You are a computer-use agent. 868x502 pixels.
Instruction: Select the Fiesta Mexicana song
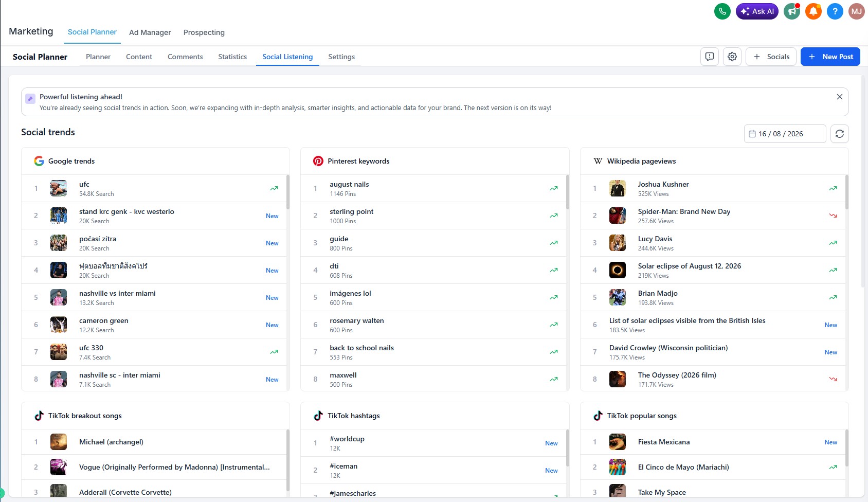point(713,442)
